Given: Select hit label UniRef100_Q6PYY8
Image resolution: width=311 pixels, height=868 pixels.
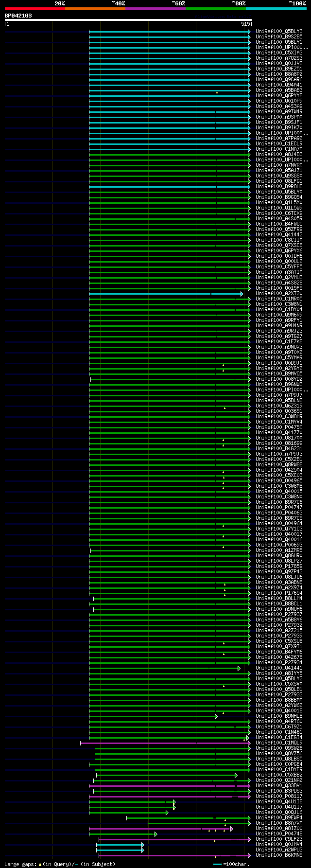Looking at the screenshot, I should point(279,96).
